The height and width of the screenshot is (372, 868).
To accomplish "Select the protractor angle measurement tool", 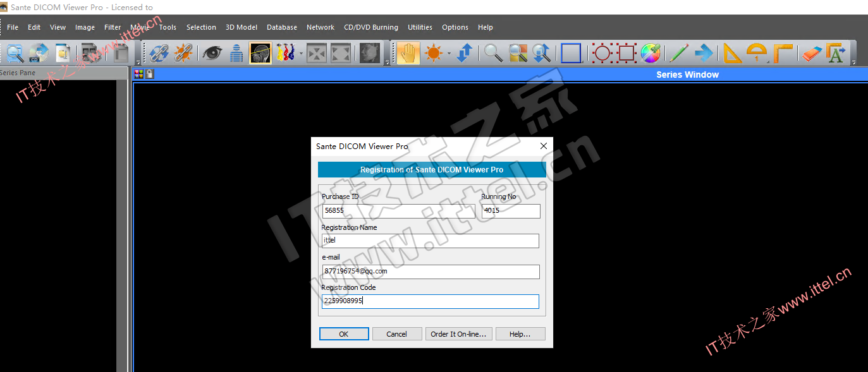I will 756,53.
